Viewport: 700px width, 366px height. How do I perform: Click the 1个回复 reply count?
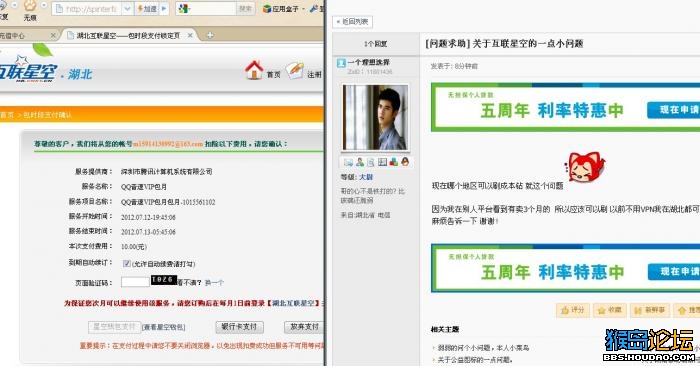[375, 44]
